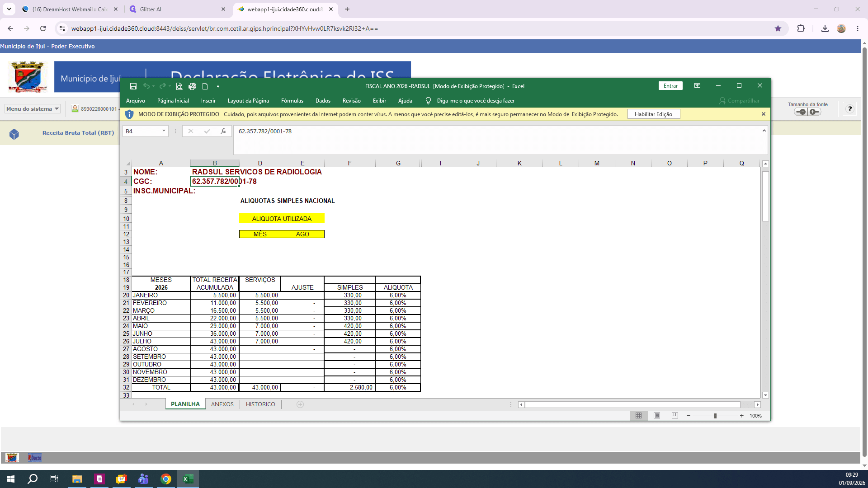Add a new sheet with the plus icon
Viewport: 868px width, 488px height.
[300, 404]
